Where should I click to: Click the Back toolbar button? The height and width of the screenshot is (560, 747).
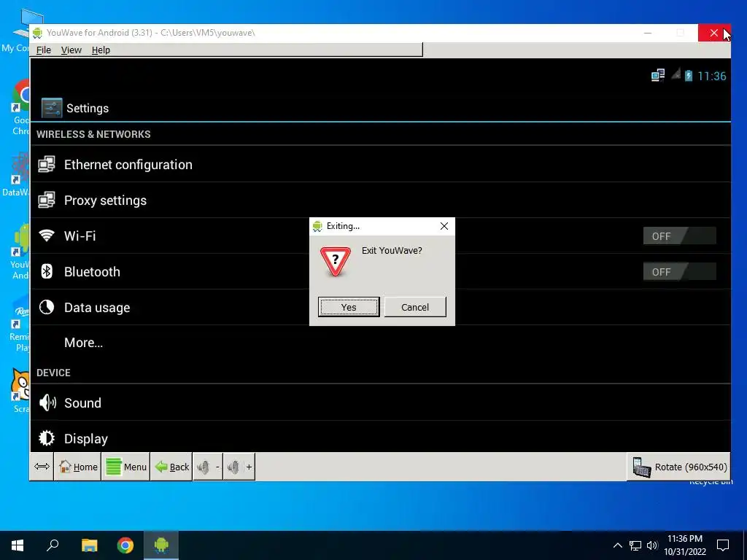[172, 467]
